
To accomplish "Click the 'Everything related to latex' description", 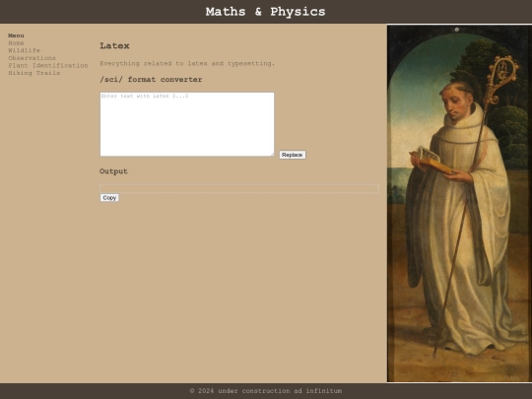I will [x=187, y=63].
